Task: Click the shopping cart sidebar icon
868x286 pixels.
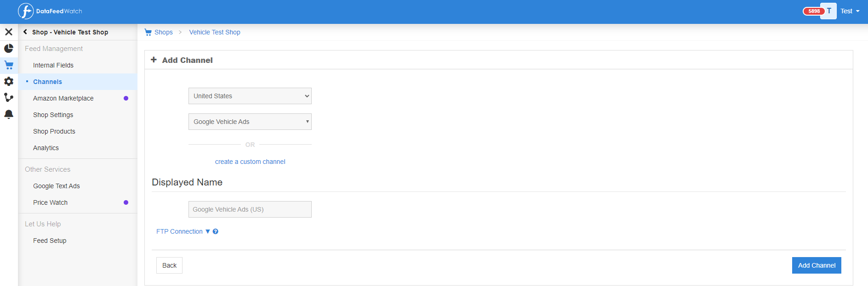Action: [x=9, y=65]
